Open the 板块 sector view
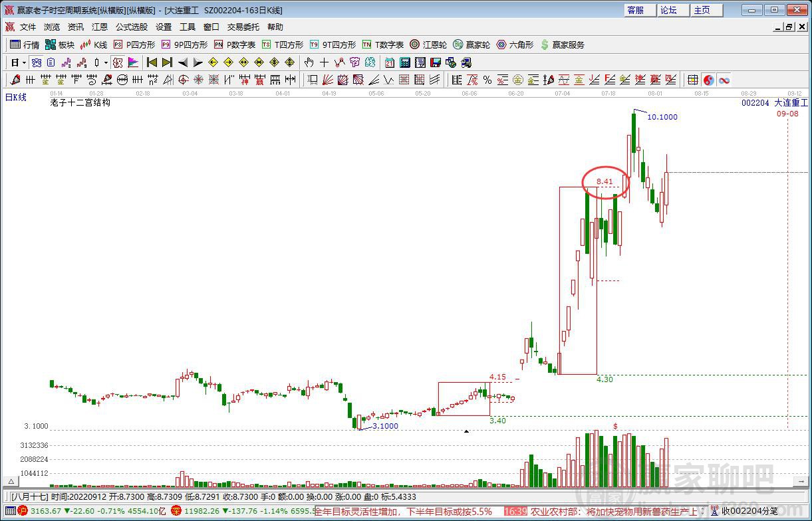812x521 pixels. coord(60,45)
